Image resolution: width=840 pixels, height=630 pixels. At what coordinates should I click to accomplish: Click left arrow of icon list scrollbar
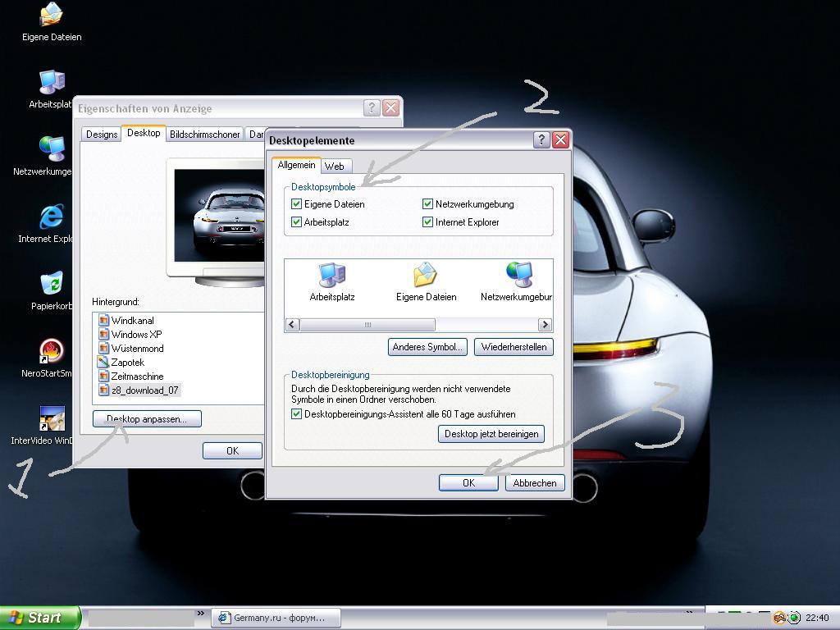click(x=292, y=324)
